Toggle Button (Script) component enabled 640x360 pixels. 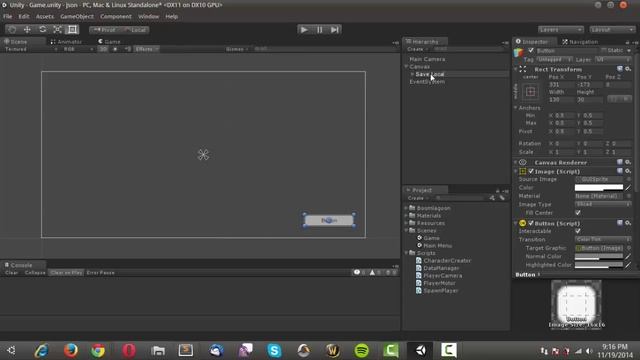[x=531, y=223]
